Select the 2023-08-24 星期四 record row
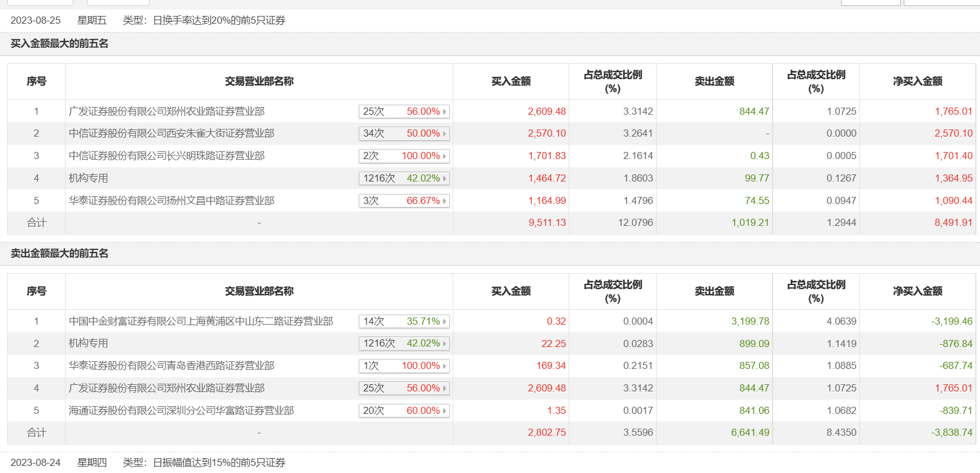The height and width of the screenshot is (473, 980). point(148,462)
